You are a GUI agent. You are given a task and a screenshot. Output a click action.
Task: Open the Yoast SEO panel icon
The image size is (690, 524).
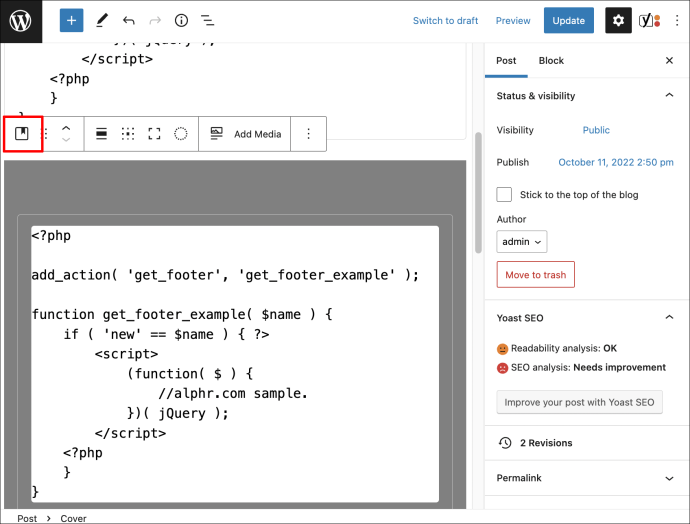650,20
